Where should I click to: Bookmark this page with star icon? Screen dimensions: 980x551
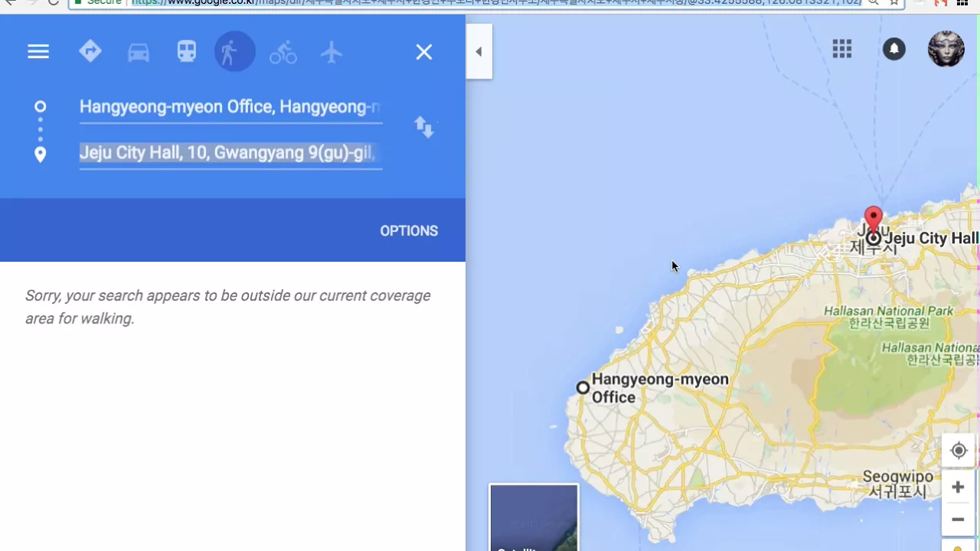pyautogui.click(x=893, y=2)
